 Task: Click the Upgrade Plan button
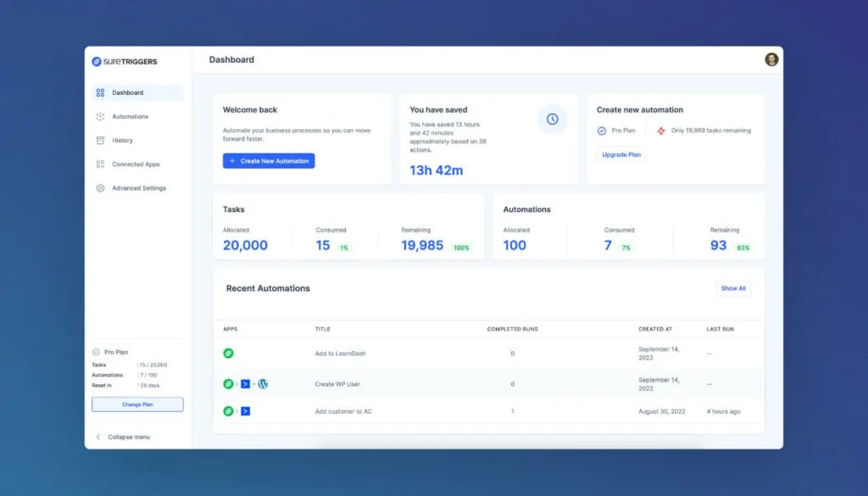(621, 155)
